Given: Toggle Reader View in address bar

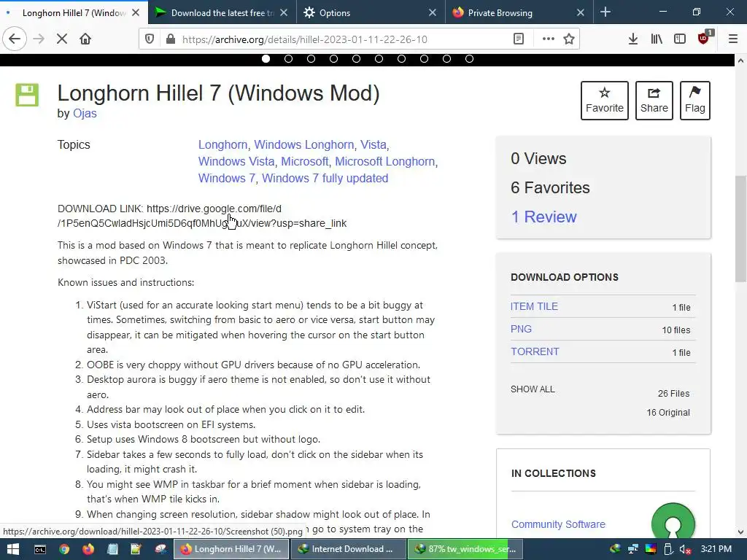Looking at the screenshot, I should (519, 39).
